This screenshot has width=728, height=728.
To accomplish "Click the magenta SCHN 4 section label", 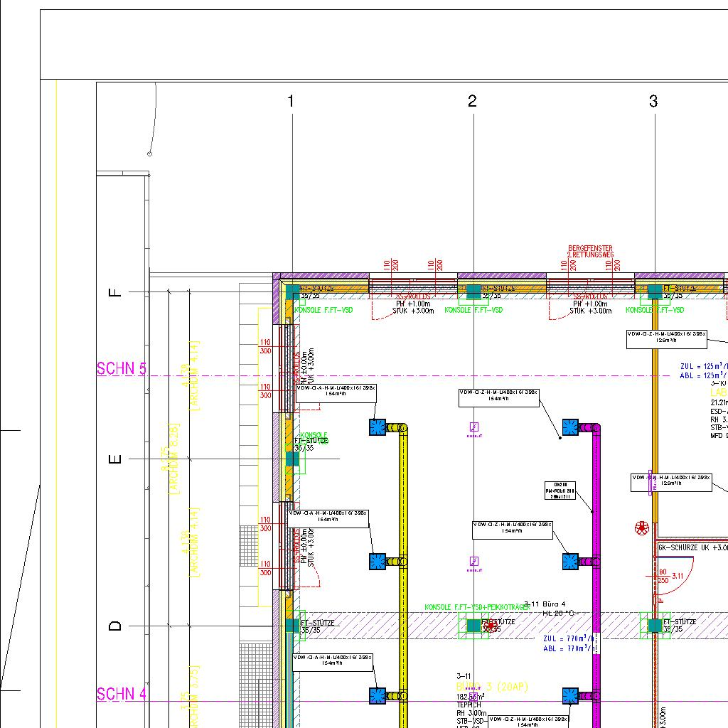I will click(x=121, y=694).
